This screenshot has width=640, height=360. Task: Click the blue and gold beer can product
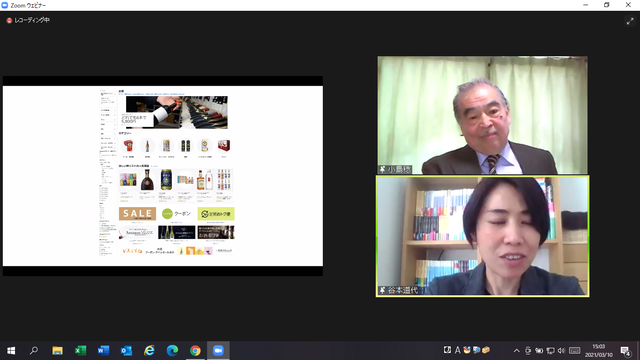coord(166,180)
